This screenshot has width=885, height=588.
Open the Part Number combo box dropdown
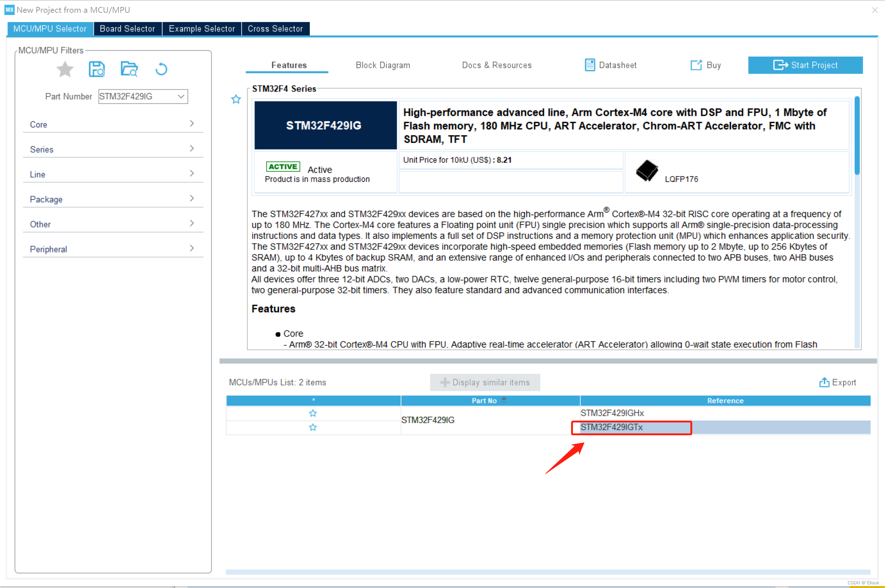[181, 96]
